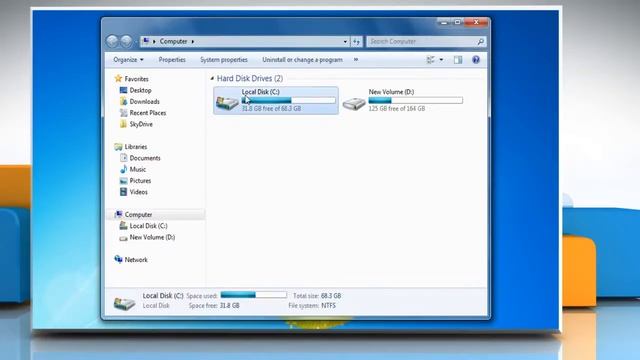The image size is (640, 360).
Task: Click the New Volume (D:) usage bar
Action: pyautogui.click(x=416, y=100)
